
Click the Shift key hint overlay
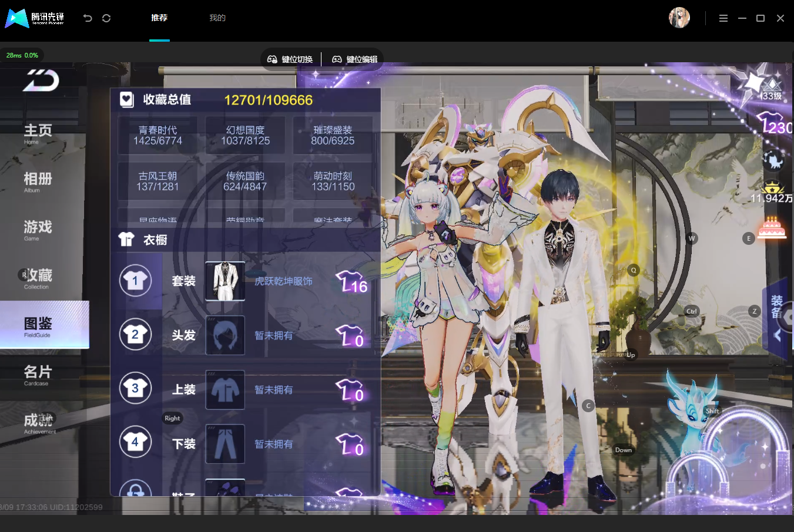pos(712,411)
